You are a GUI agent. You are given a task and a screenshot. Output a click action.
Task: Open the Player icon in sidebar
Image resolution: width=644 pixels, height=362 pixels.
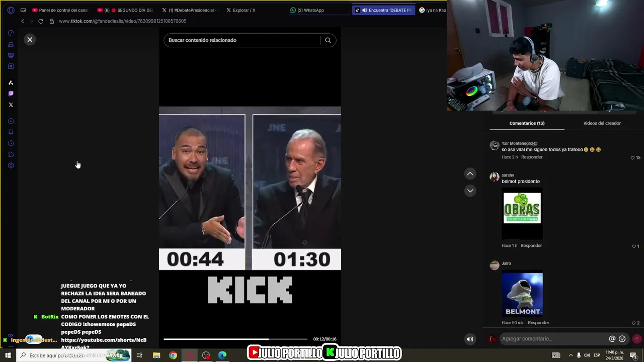click(11, 121)
